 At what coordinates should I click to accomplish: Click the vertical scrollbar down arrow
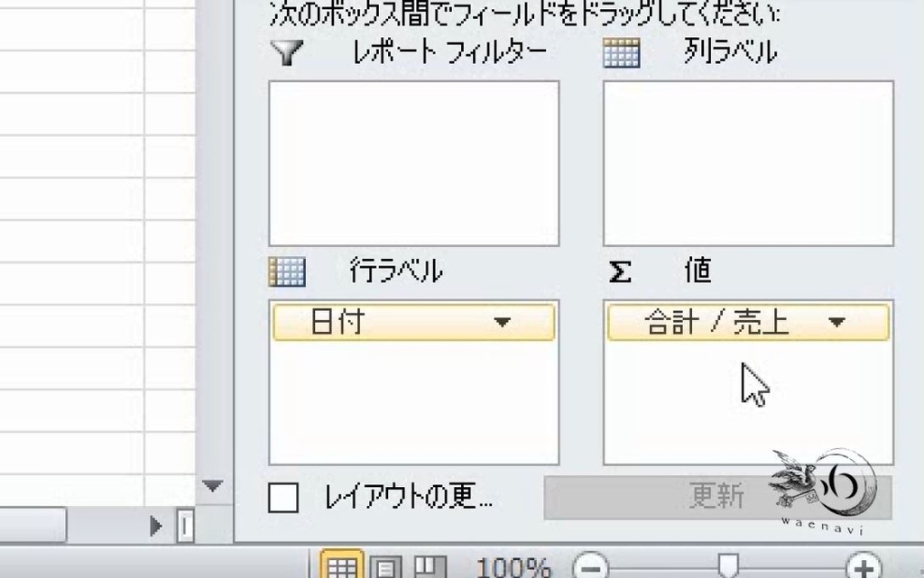click(x=212, y=486)
